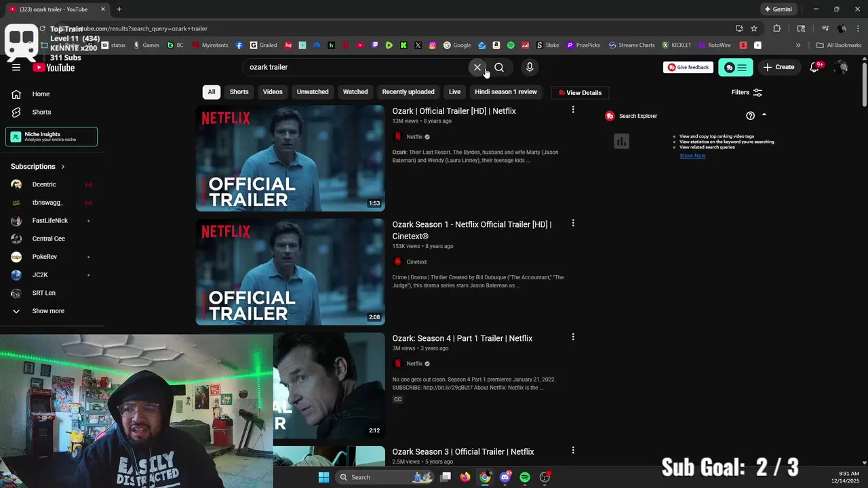Go to the YouTube logo home
This screenshot has width=868, height=488.
coord(54,67)
